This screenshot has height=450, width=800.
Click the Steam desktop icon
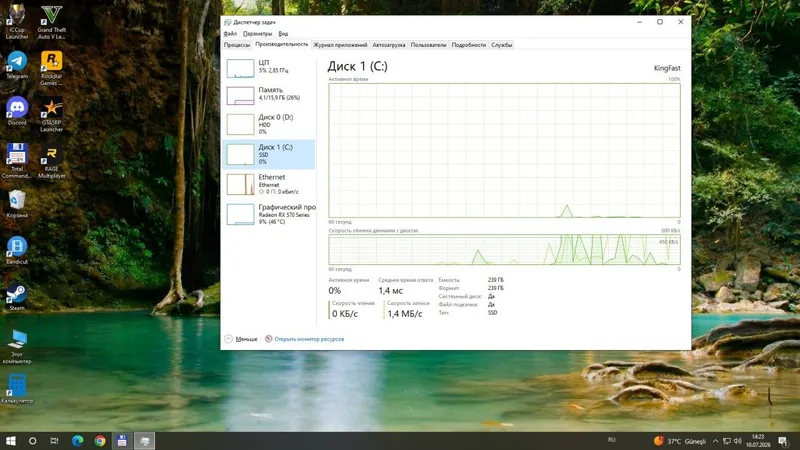click(x=17, y=297)
